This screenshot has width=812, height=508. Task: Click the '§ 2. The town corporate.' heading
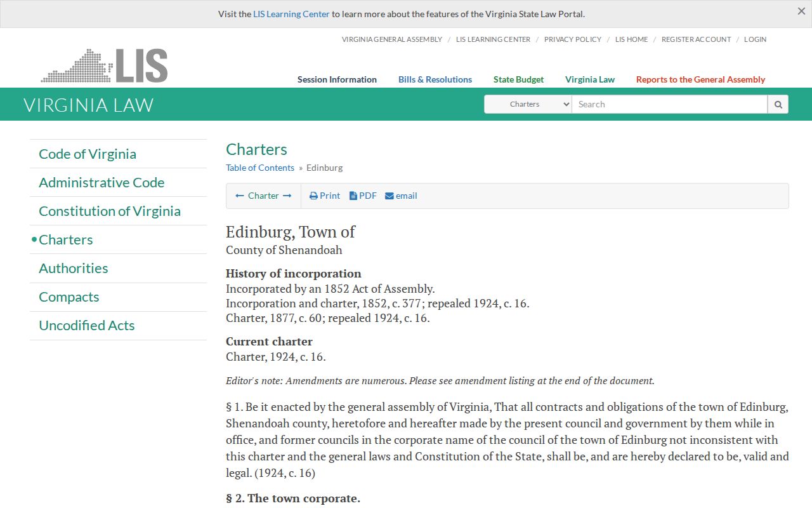[x=293, y=498]
